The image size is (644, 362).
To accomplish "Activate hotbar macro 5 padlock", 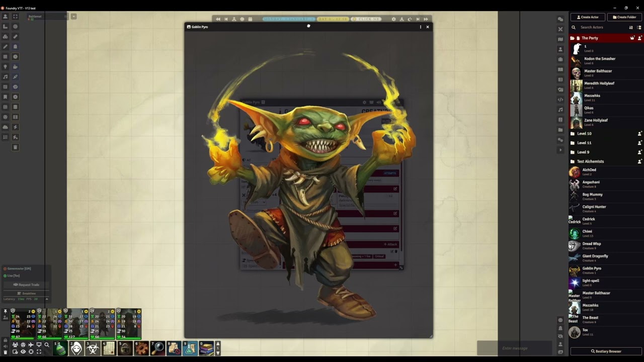I will coord(125,348).
